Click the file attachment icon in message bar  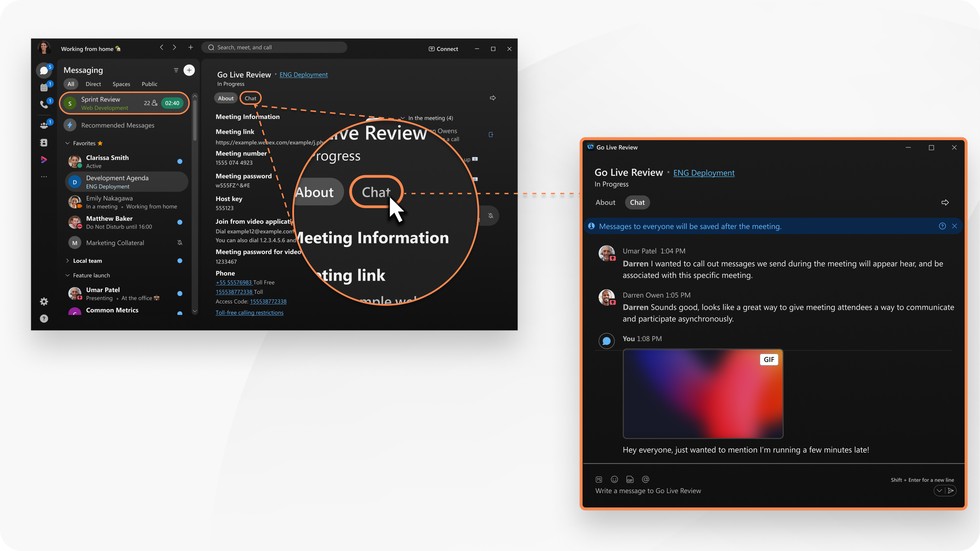[630, 479]
